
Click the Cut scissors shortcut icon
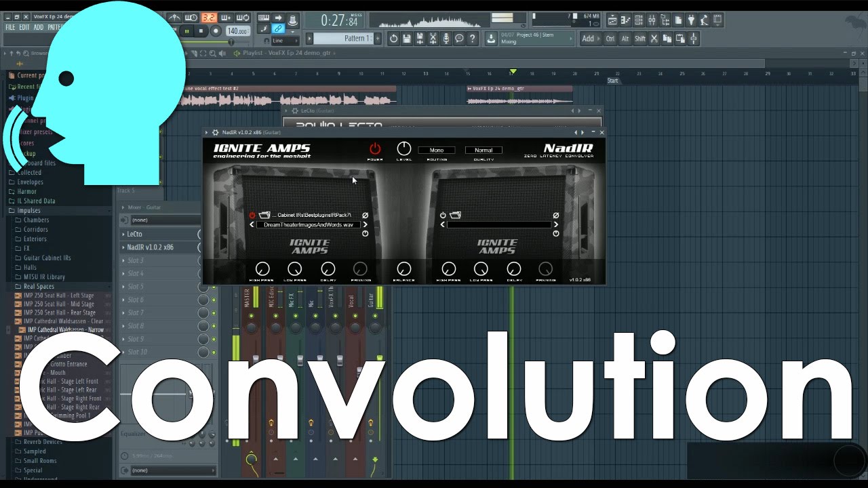click(654, 39)
